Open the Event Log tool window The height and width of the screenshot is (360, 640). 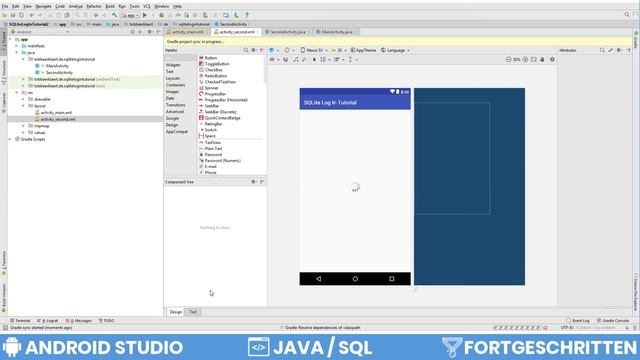[578, 321]
